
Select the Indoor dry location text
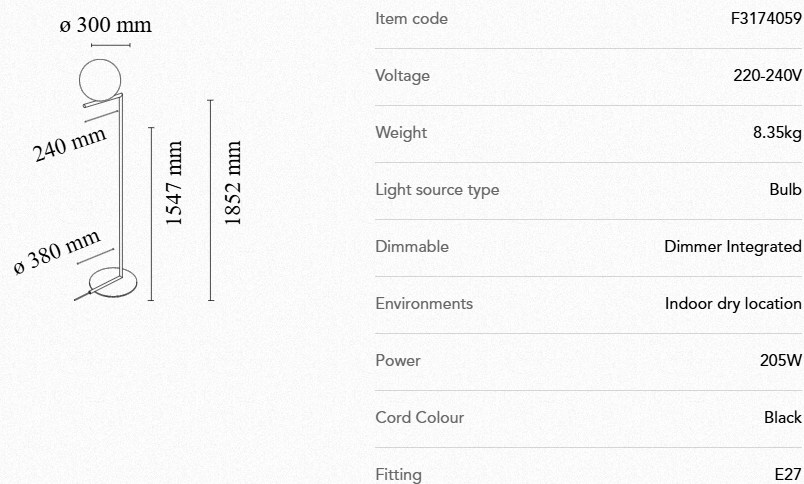point(733,303)
